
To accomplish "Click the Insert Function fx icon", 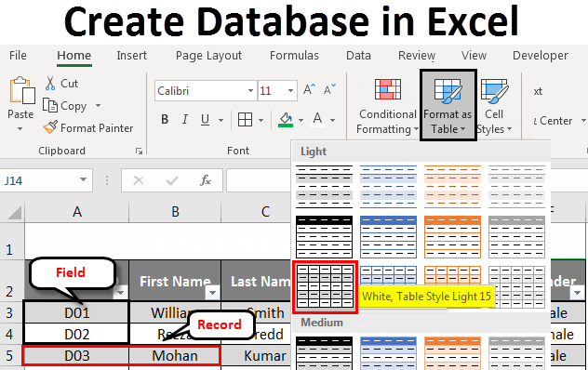I will tap(206, 180).
